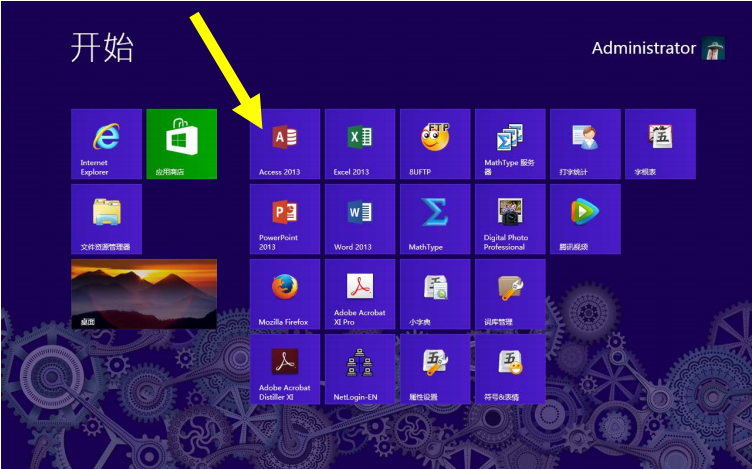
Task: Launch the Word 2013 tile
Action: (360, 219)
